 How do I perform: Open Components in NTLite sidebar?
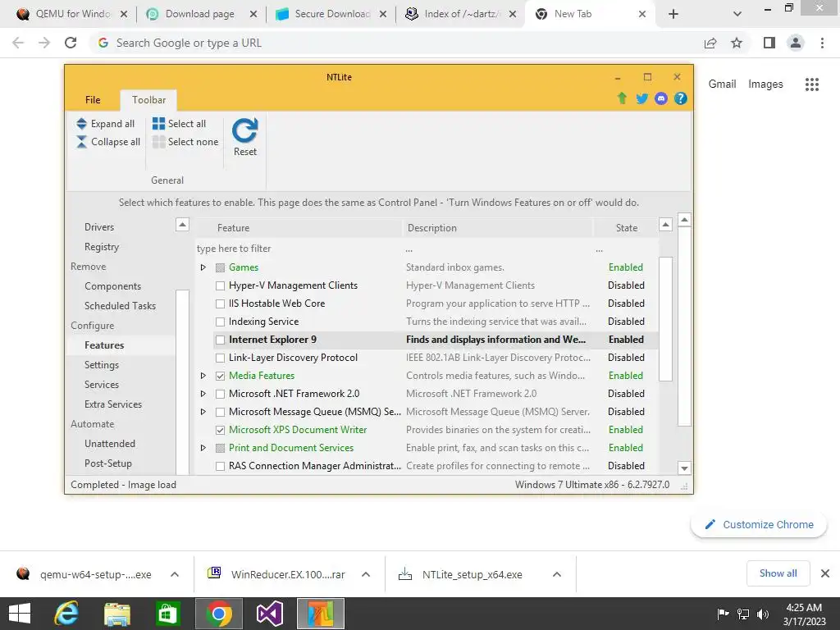click(x=112, y=286)
